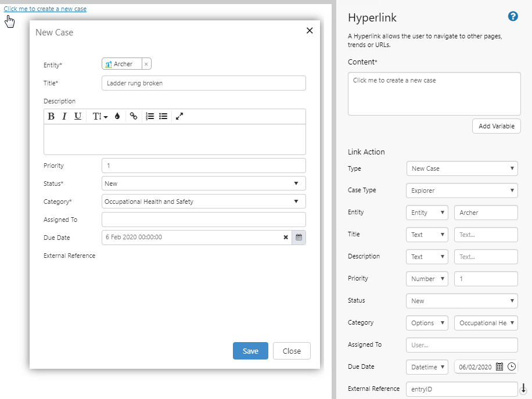Click the Title field in New Case dialog
The width and height of the screenshot is (532, 399).
(x=203, y=83)
